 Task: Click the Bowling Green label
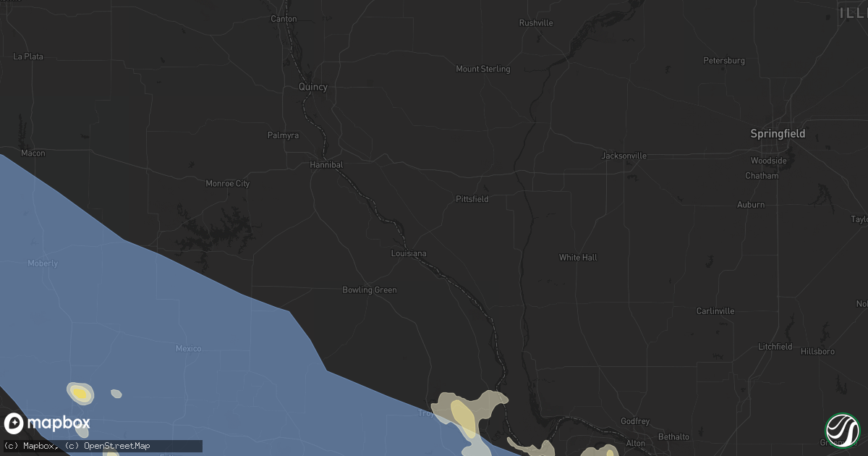click(x=370, y=290)
